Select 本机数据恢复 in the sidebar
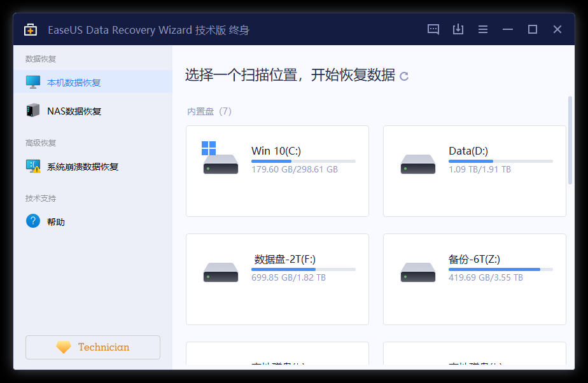 click(93, 81)
